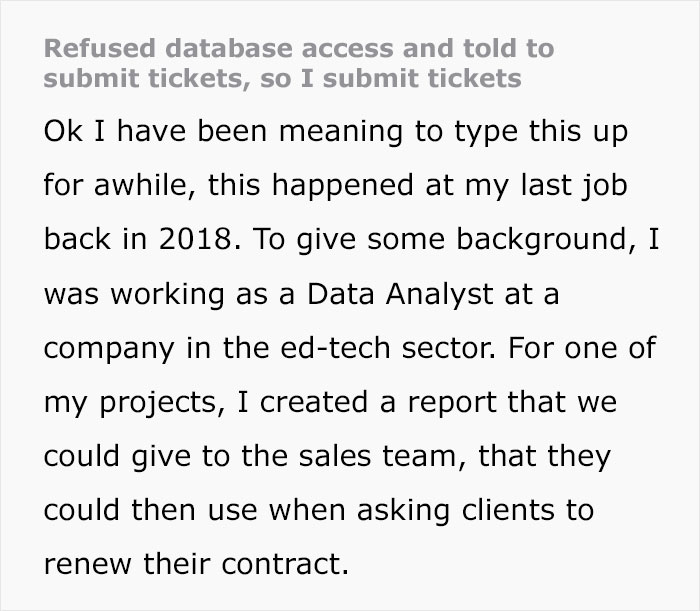
Task: Click the word 'Ok' opening the post
Action: (x=61, y=133)
